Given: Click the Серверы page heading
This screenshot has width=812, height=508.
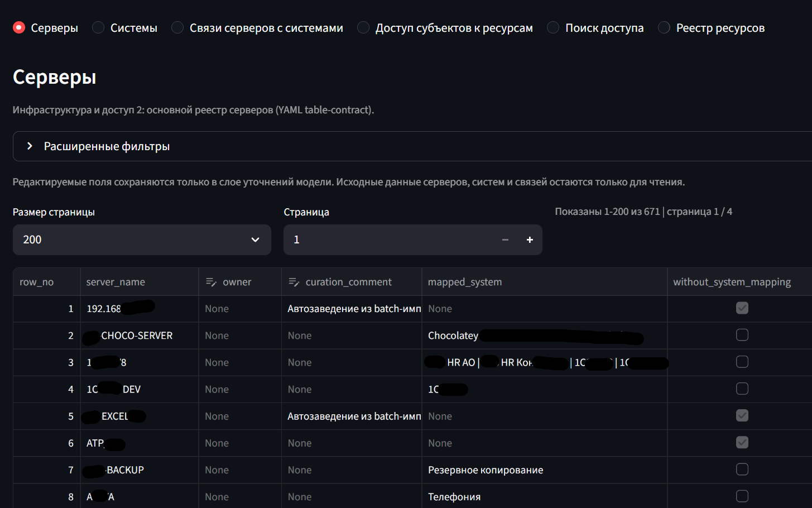Looking at the screenshot, I should [55, 77].
